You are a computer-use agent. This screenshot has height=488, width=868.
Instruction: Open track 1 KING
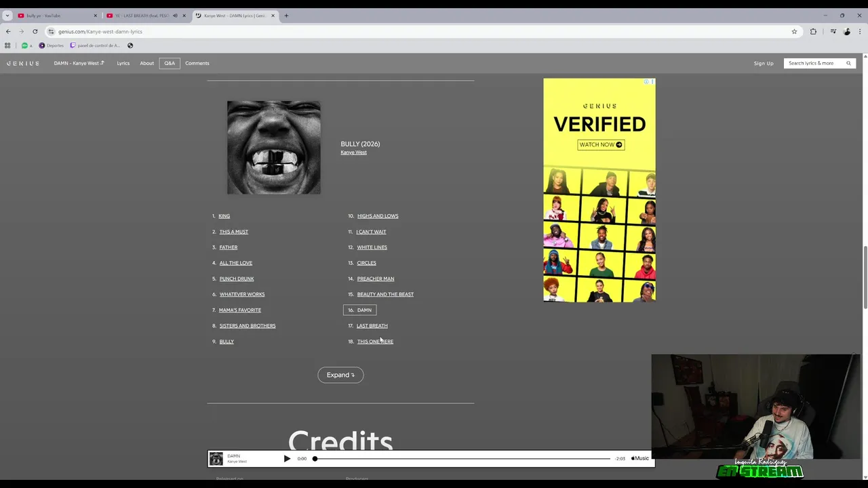click(x=224, y=216)
